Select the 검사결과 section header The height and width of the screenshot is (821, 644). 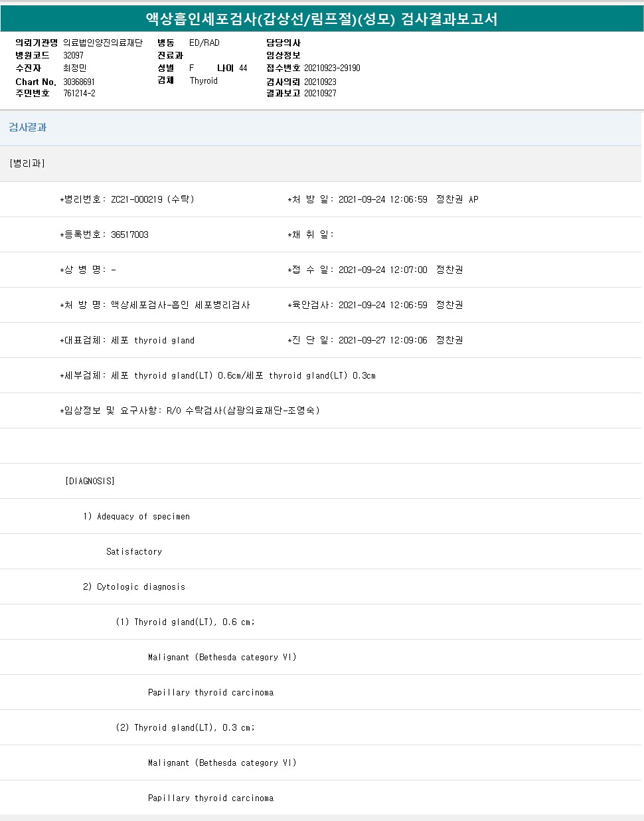tap(28, 128)
